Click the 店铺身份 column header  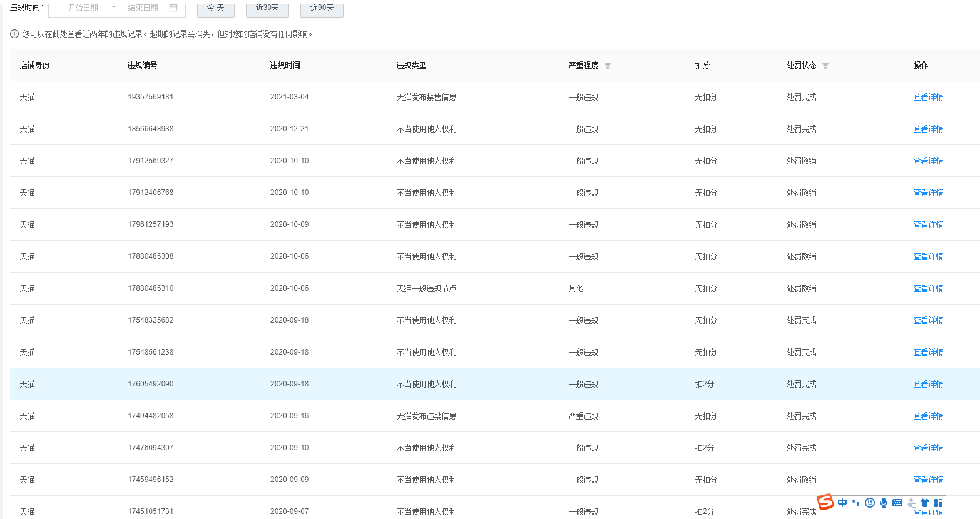click(x=34, y=65)
